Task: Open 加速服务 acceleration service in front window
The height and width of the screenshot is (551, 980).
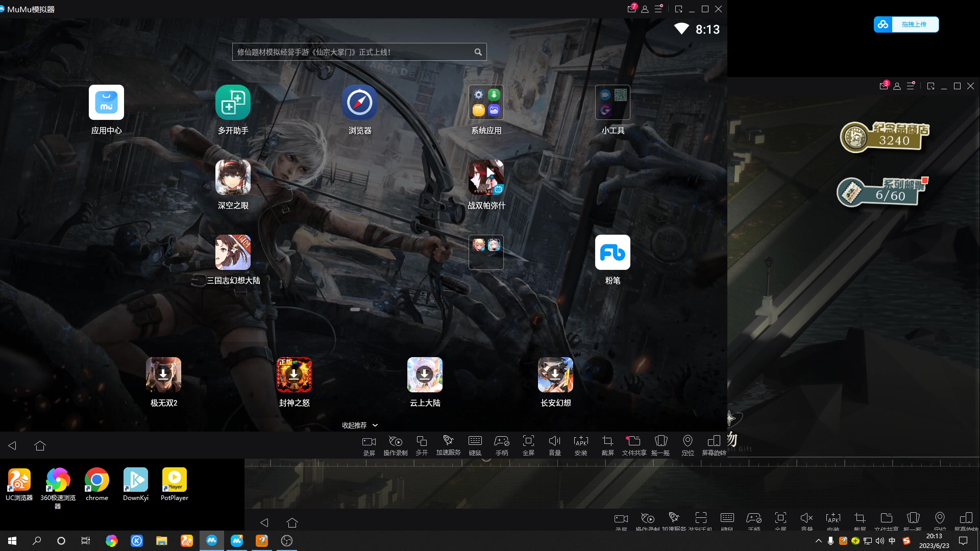Action: pyautogui.click(x=448, y=445)
